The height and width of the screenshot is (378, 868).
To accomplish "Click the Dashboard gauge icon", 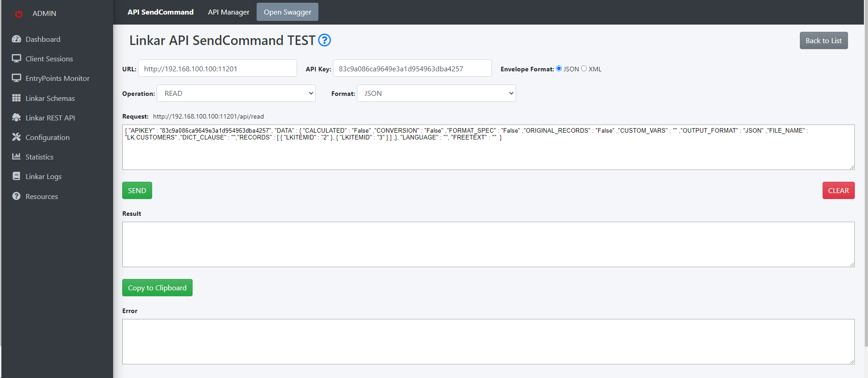I will click(16, 39).
